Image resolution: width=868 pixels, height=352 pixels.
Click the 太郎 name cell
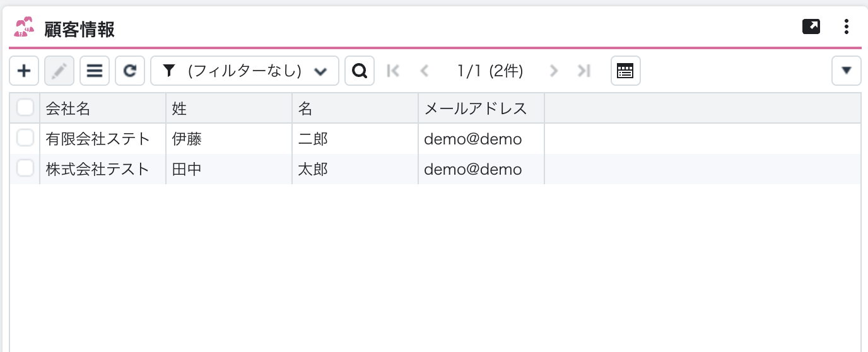[x=355, y=168]
